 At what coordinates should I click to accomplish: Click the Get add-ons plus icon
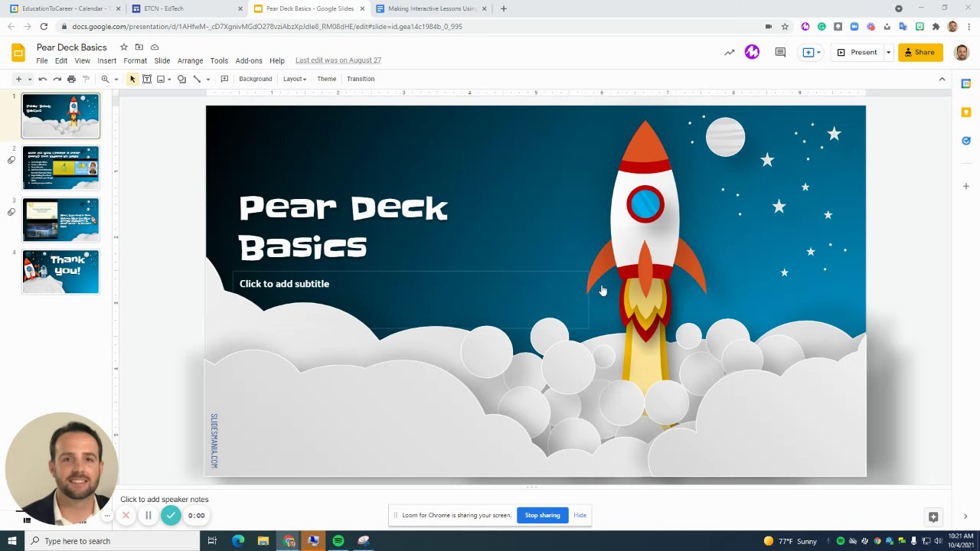[x=966, y=186]
